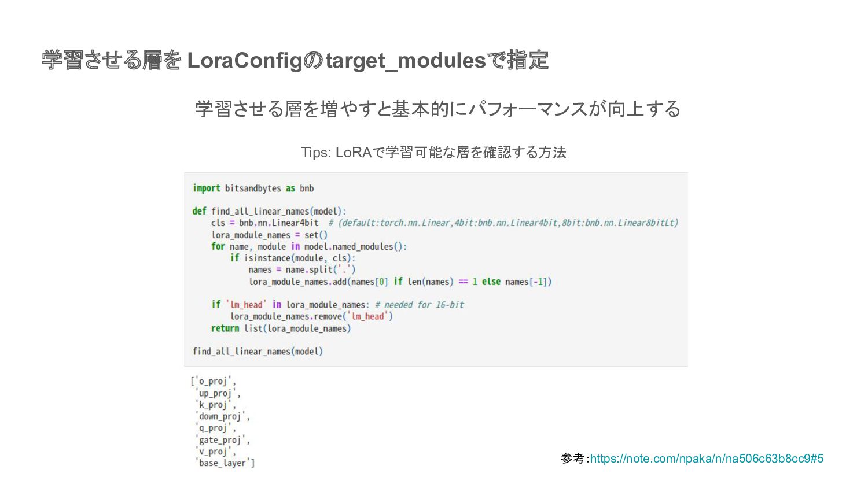The width and height of the screenshot is (868, 488).
Task: Click 'gate_proj' in the output list
Action: [x=220, y=440]
